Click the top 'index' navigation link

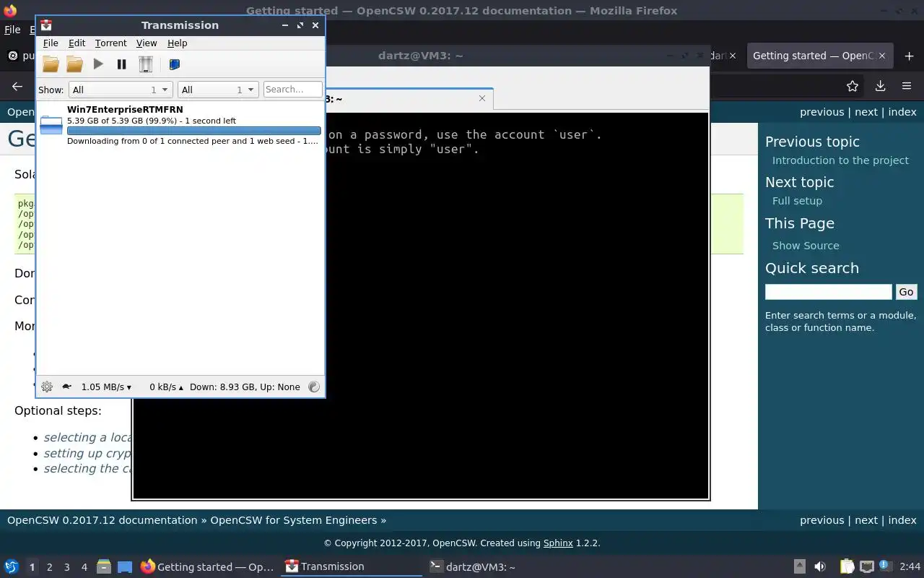coord(902,112)
